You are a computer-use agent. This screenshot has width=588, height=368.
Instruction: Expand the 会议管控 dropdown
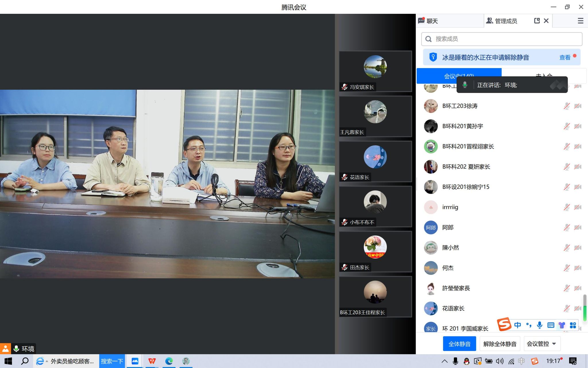[542, 344]
